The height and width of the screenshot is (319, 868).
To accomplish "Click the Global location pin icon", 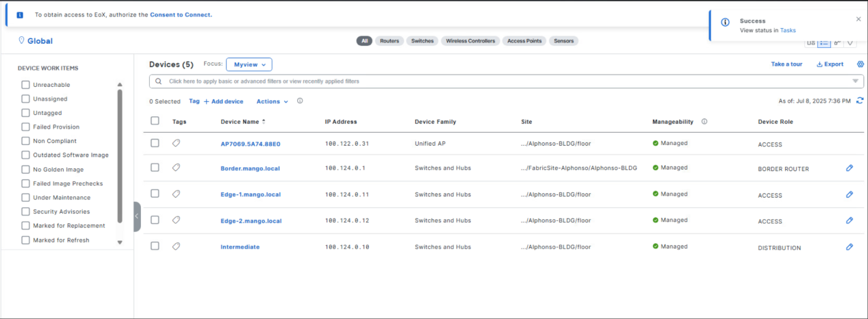I will pos(21,40).
